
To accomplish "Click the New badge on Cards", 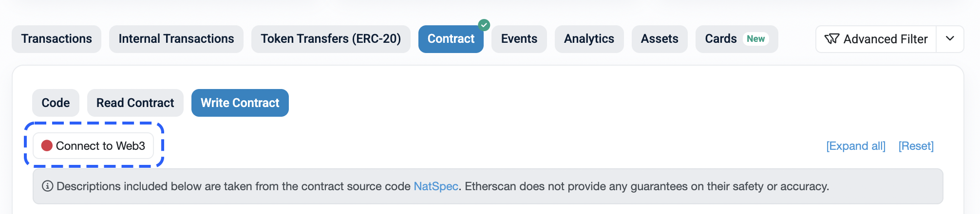I will (756, 39).
